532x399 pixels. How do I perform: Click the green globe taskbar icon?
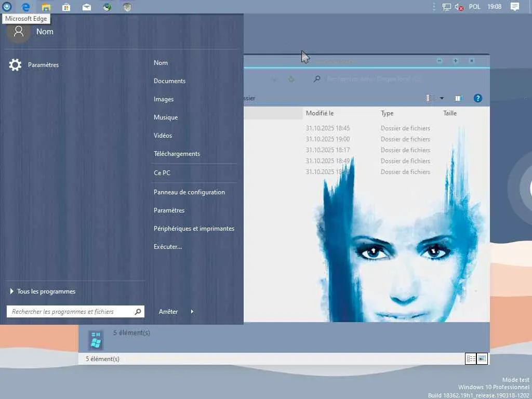(x=107, y=7)
